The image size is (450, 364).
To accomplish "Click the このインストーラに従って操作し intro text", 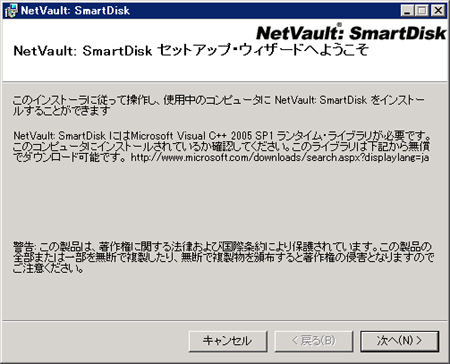I will (x=218, y=105).
